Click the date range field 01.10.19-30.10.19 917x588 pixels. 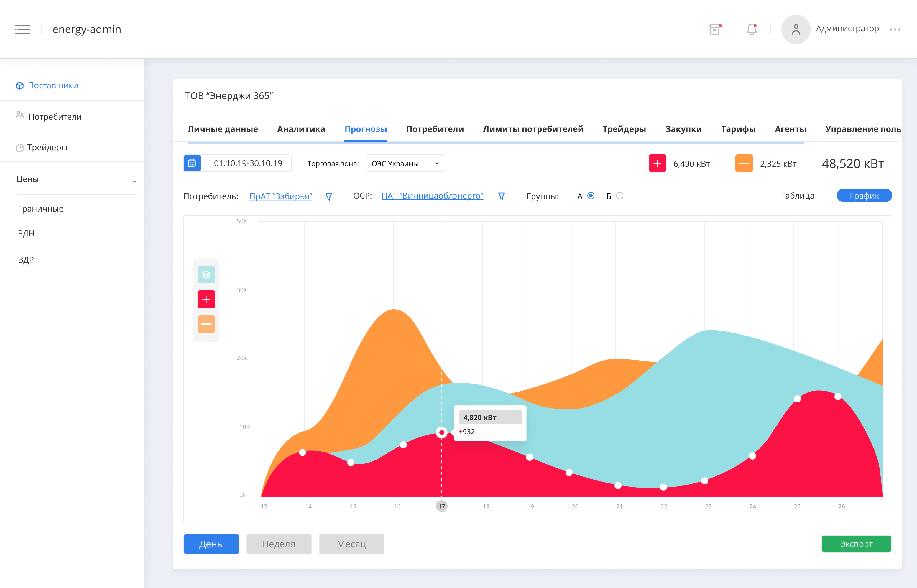248,163
